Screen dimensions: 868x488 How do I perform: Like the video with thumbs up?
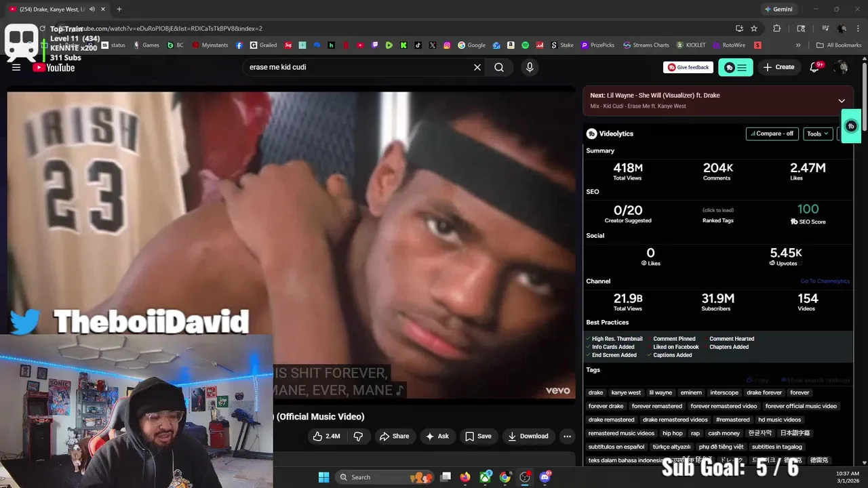click(x=326, y=436)
